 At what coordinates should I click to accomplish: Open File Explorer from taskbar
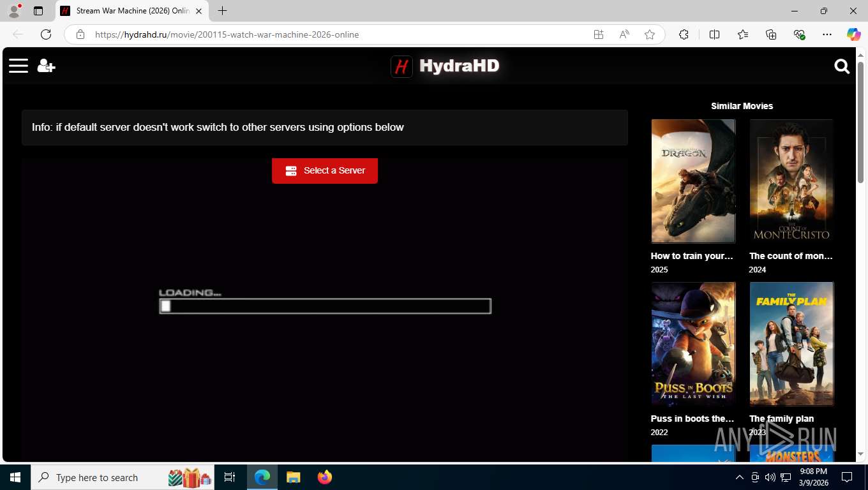coord(294,477)
